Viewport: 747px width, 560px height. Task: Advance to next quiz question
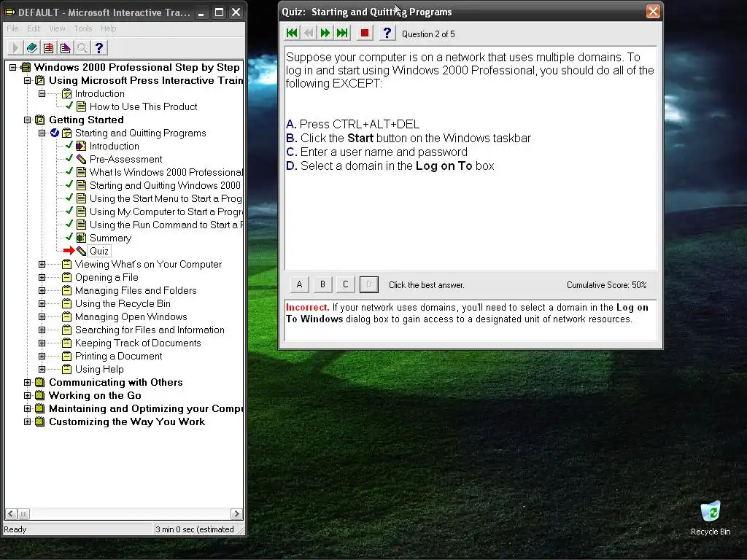click(x=325, y=33)
